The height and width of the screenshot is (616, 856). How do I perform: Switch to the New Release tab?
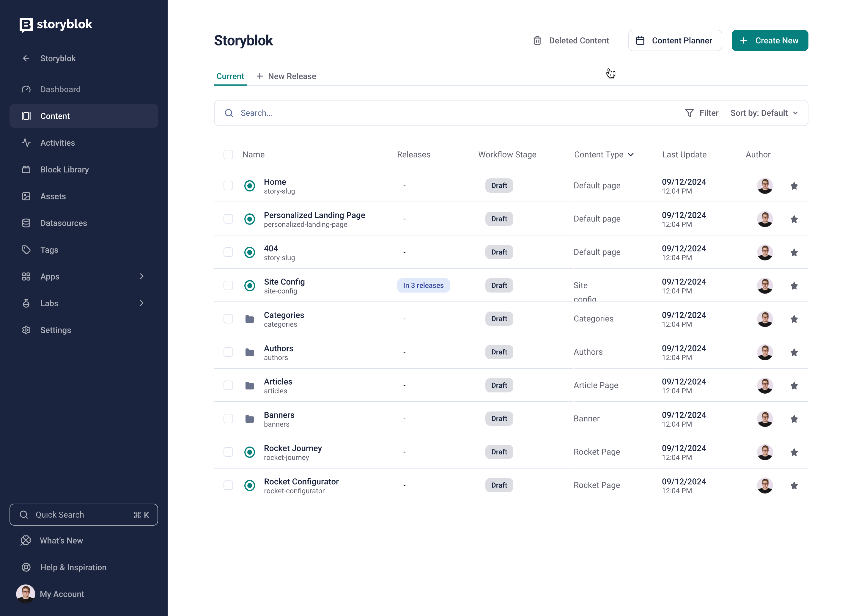click(286, 76)
